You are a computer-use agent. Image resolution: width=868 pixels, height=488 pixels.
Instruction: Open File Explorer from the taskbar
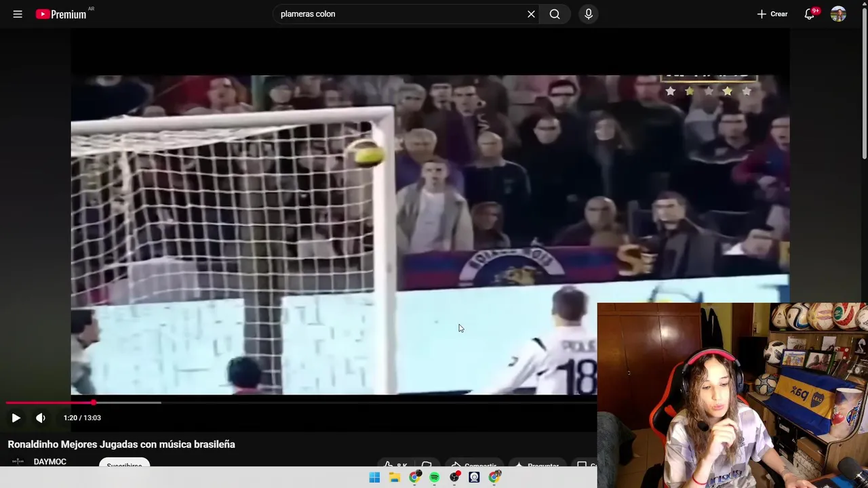click(395, 477)
